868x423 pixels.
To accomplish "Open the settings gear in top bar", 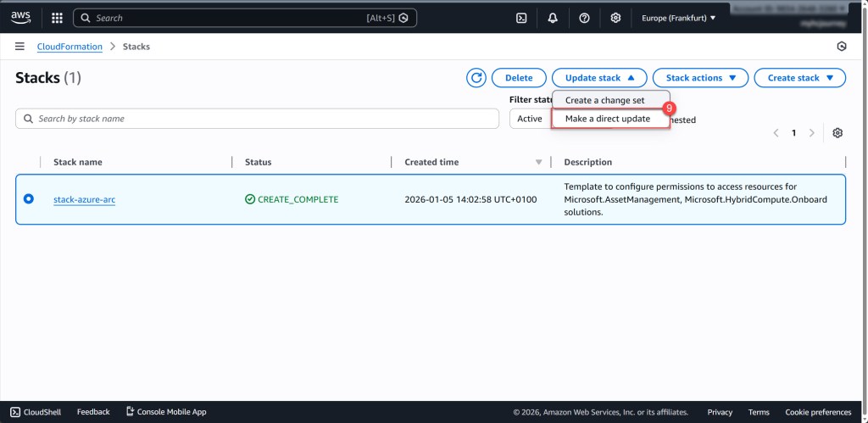I will pyautogui.click(x=615, y=18).
